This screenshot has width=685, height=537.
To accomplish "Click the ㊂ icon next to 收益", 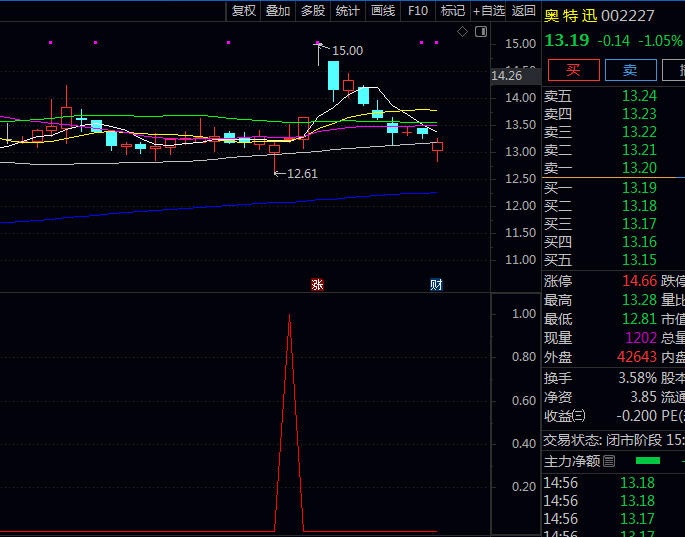I will coord(580,416).
